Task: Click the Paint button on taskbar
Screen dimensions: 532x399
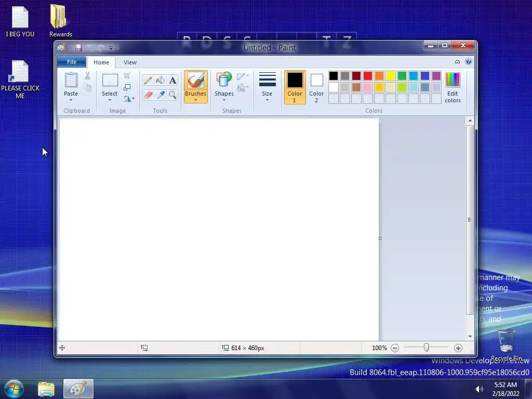Action: (x=78, y=389)
